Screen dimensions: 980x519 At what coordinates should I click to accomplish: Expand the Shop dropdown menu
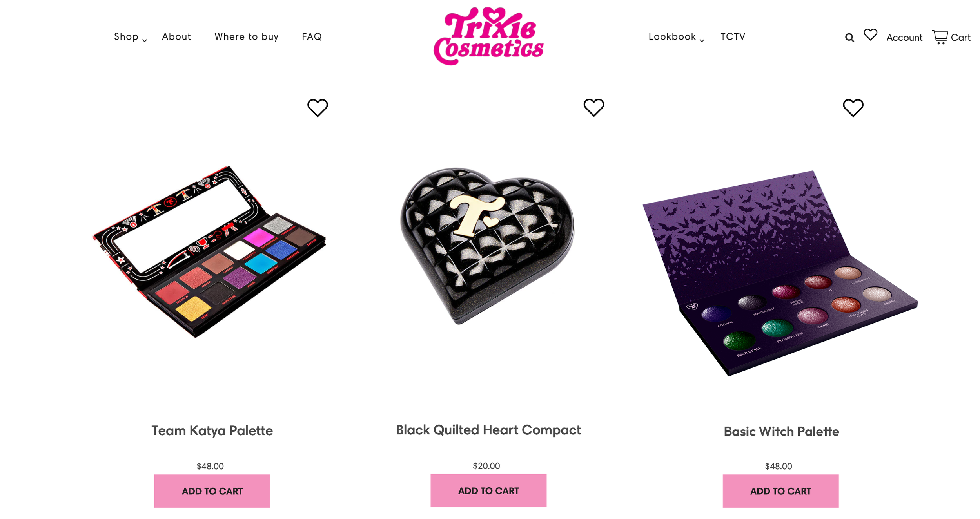pyautogui.click(x=130, y=37)
